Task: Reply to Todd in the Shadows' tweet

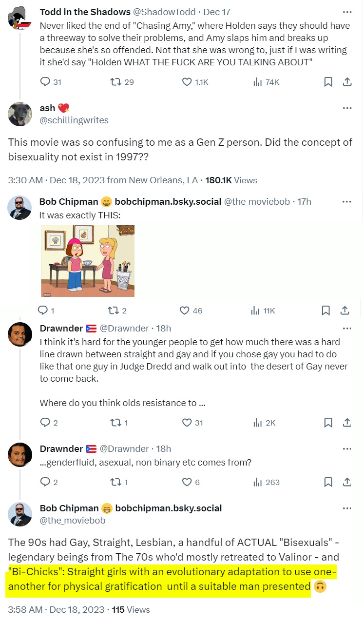Action: point(45,82)
